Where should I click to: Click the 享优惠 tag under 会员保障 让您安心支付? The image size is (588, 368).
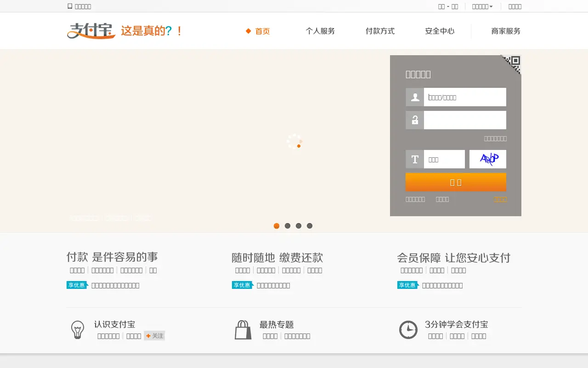click(x=408, y=285)
